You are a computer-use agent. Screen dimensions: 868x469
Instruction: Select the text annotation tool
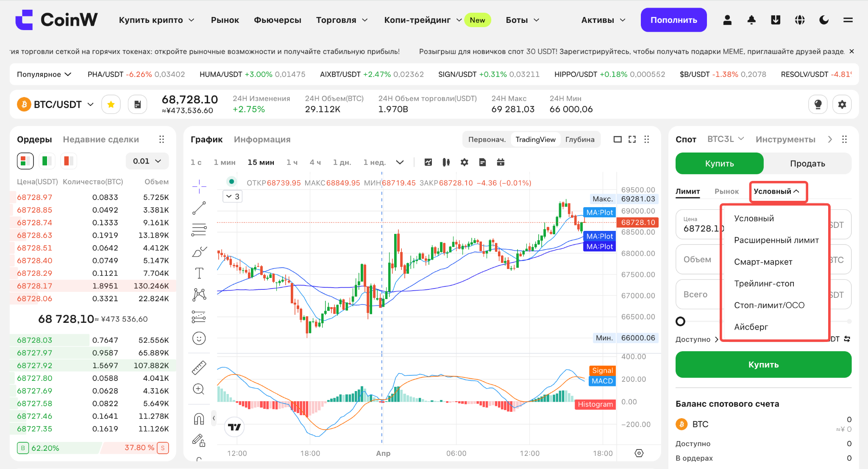[199, 273]
